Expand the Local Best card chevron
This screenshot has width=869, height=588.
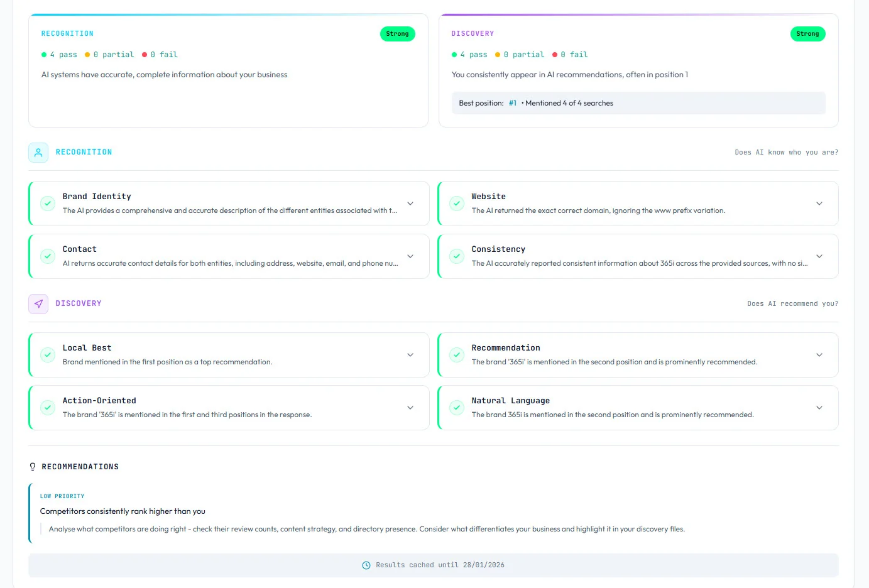pyautogui.click(x=410, y=355)
